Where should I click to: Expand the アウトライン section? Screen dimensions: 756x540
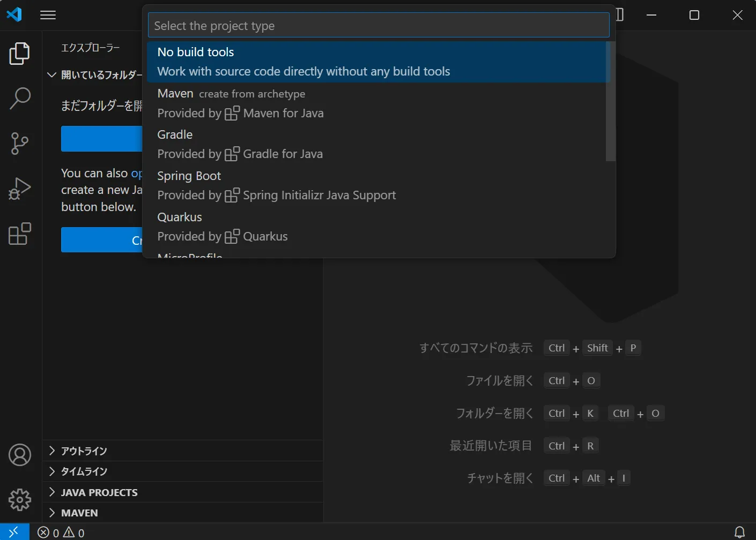point(183,451)
